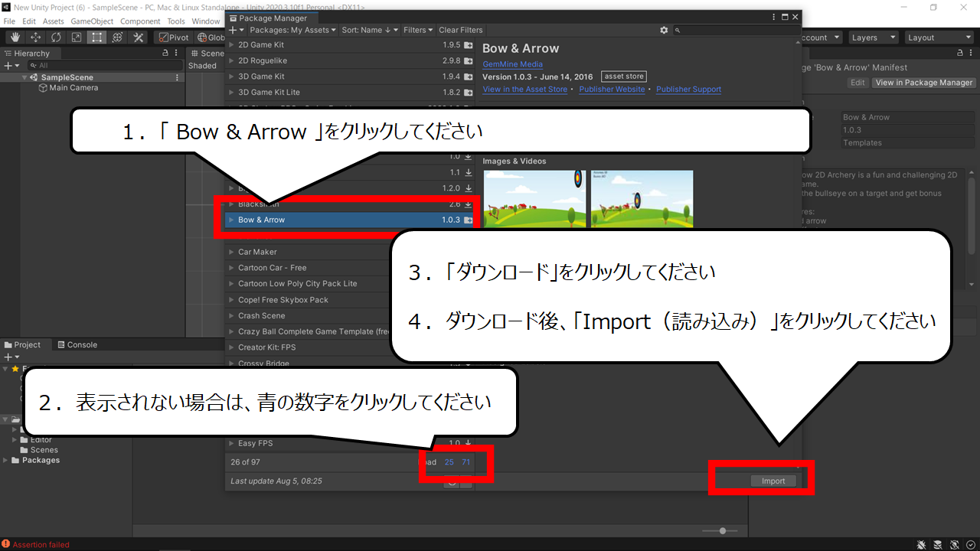Open the Shaded draw mode dropdown
The image size is (980, 551).
(204, 66)
